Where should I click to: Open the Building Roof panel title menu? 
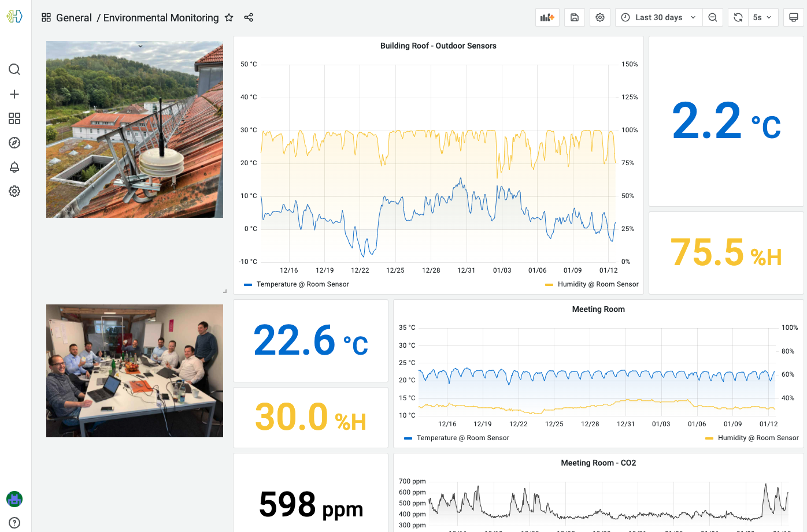(x=438, y=46)
